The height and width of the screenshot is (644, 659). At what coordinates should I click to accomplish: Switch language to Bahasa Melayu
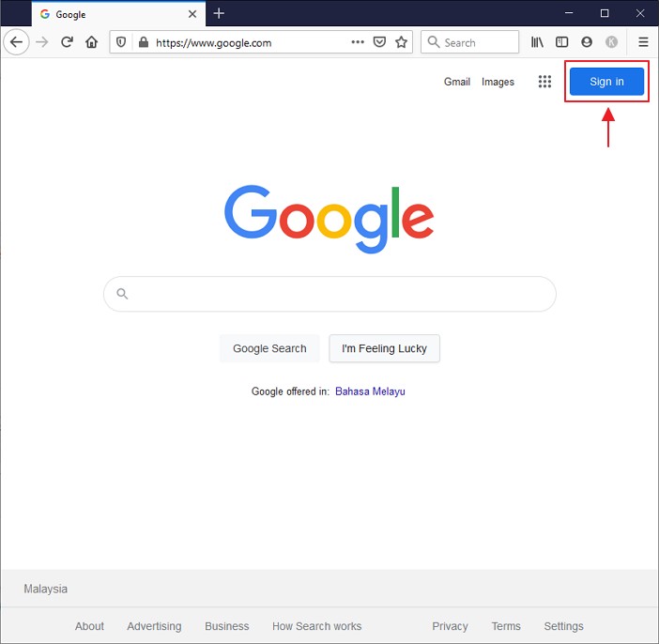point(370,391)
